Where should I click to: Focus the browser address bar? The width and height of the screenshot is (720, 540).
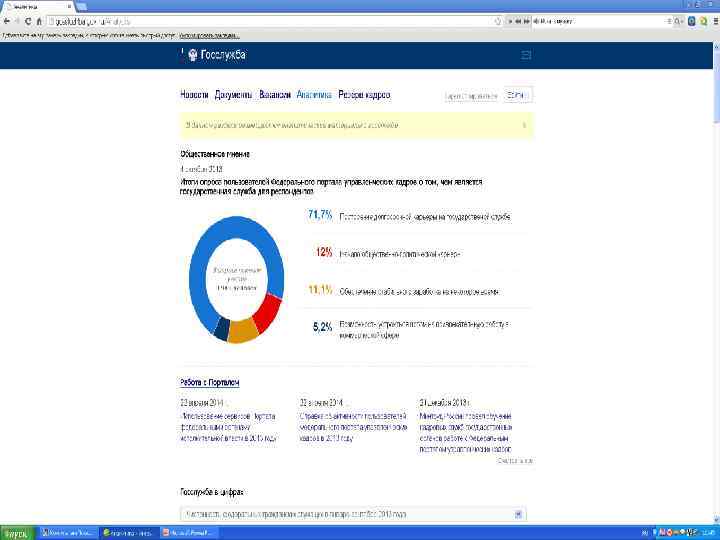(271, 21)
